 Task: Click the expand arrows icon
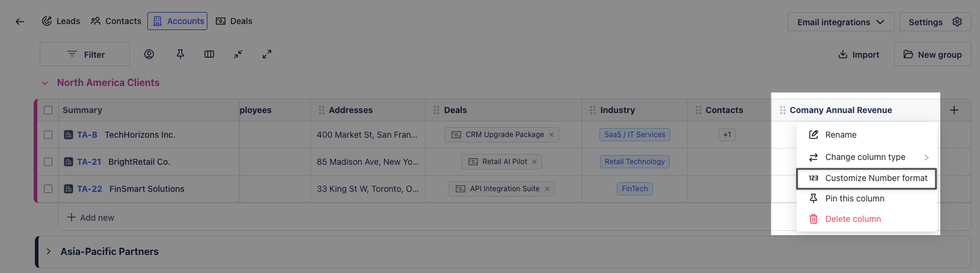pyautogui.click(x=267, y=54)
